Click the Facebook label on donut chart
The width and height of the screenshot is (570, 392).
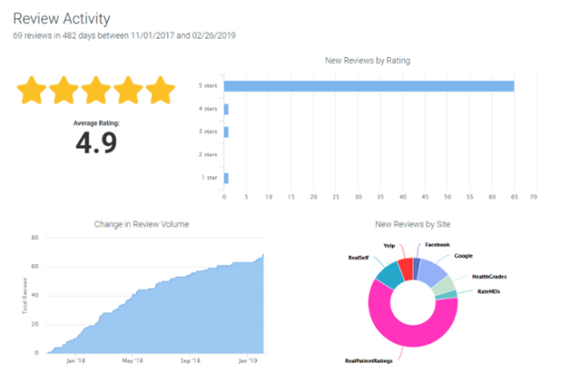[x=438, y=246]
